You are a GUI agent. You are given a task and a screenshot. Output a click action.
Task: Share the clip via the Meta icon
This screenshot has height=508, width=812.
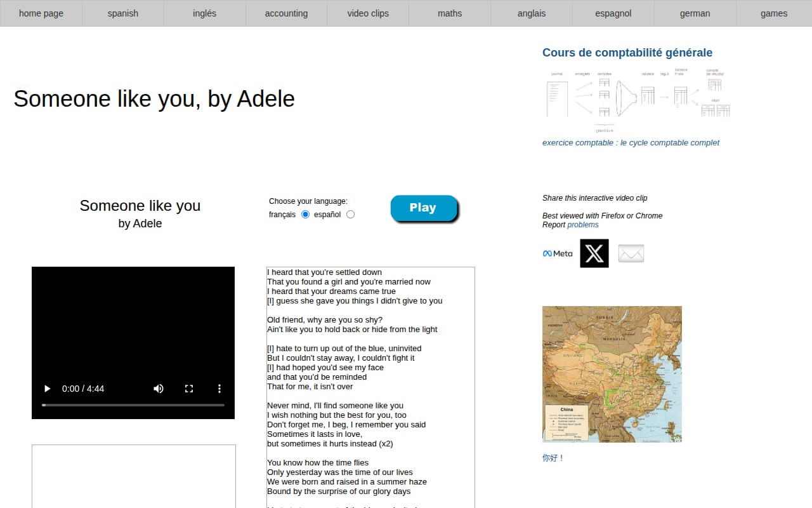pos(558,253)
